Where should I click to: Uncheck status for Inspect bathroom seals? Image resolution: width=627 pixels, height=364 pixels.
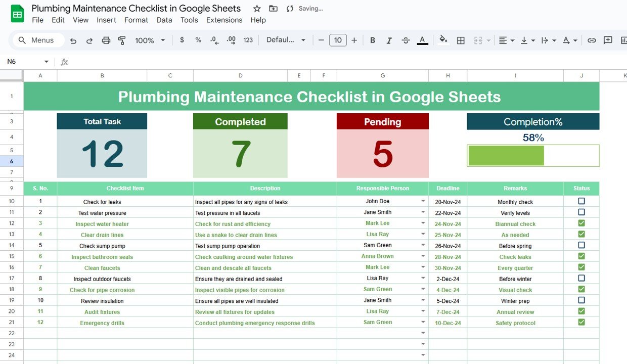[x=581, y=256]
